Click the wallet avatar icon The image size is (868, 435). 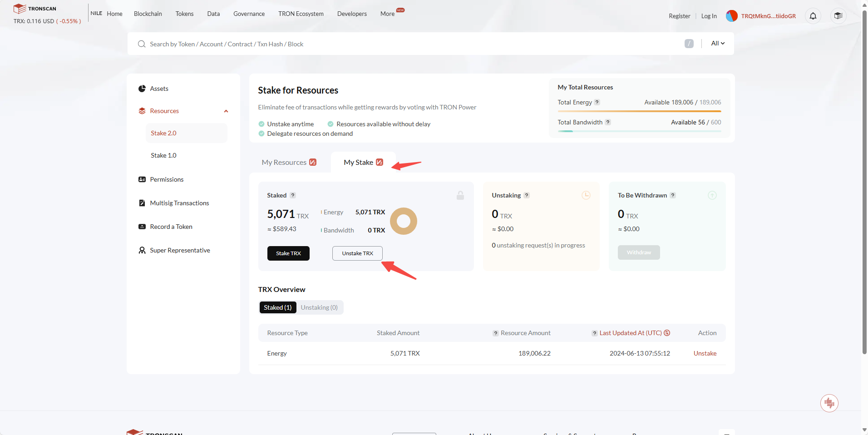731,16
